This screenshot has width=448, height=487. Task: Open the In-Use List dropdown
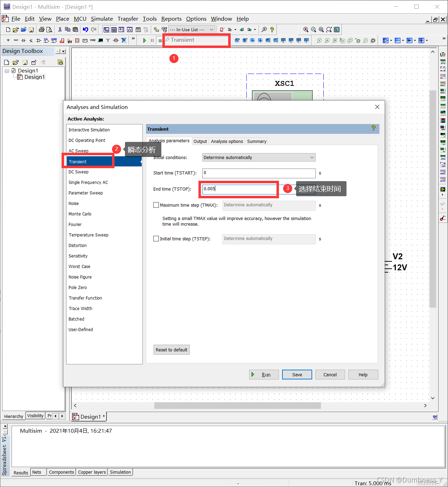191,30
